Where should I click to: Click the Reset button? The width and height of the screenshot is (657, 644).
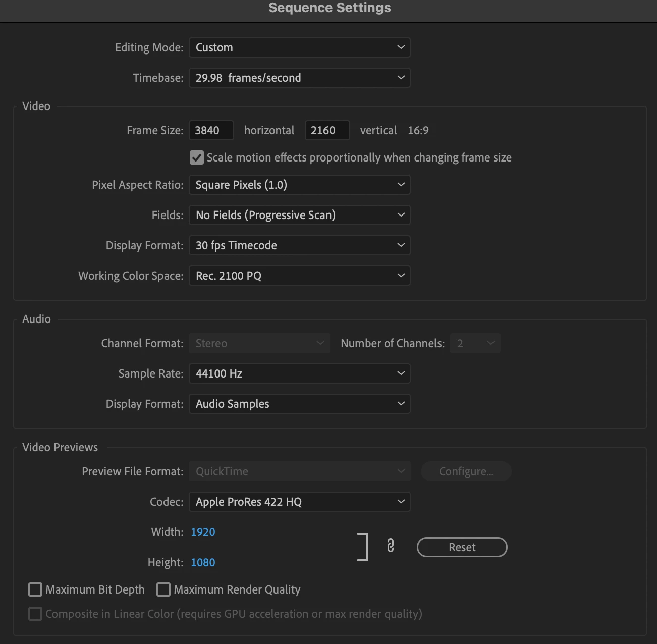[462, 547]
